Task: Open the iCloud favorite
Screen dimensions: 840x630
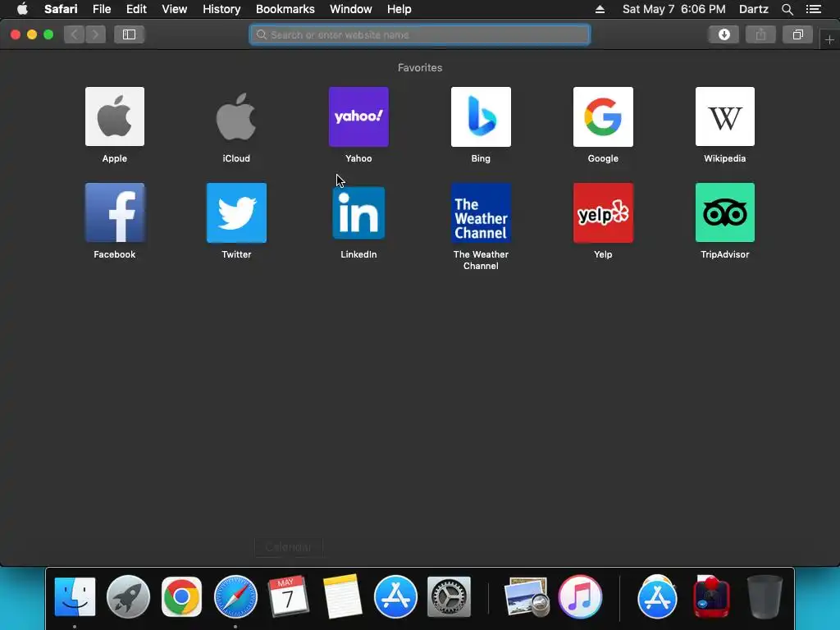Action: (236, 116)
